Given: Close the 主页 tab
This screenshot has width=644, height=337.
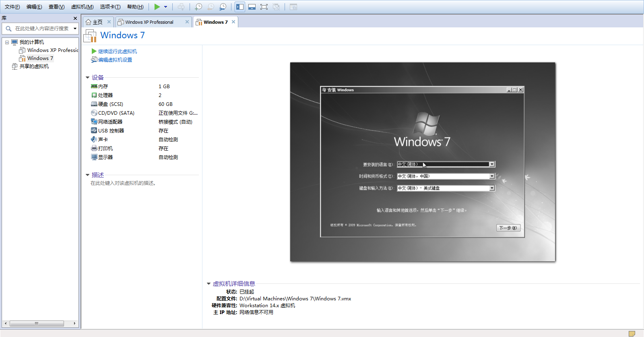Looking at the screenshot, I should coord(109,22).
